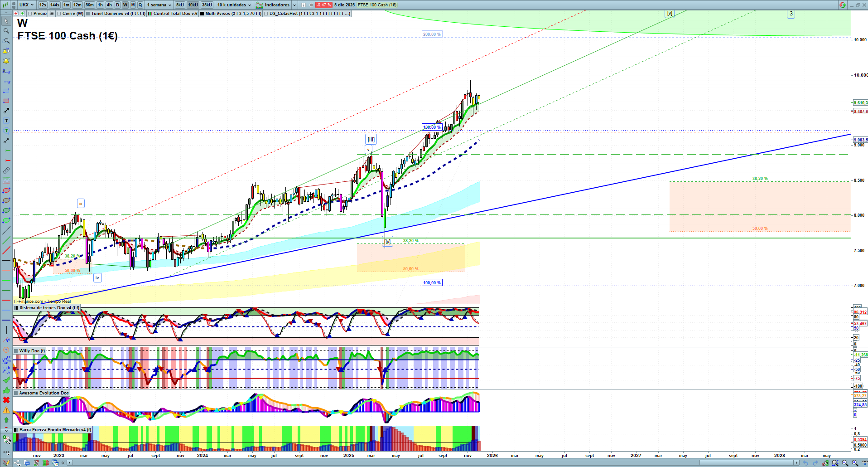This screenshot has width=868, height=467.
Task: Toggle the Willy Doc panel box
Action: [16, 351]
